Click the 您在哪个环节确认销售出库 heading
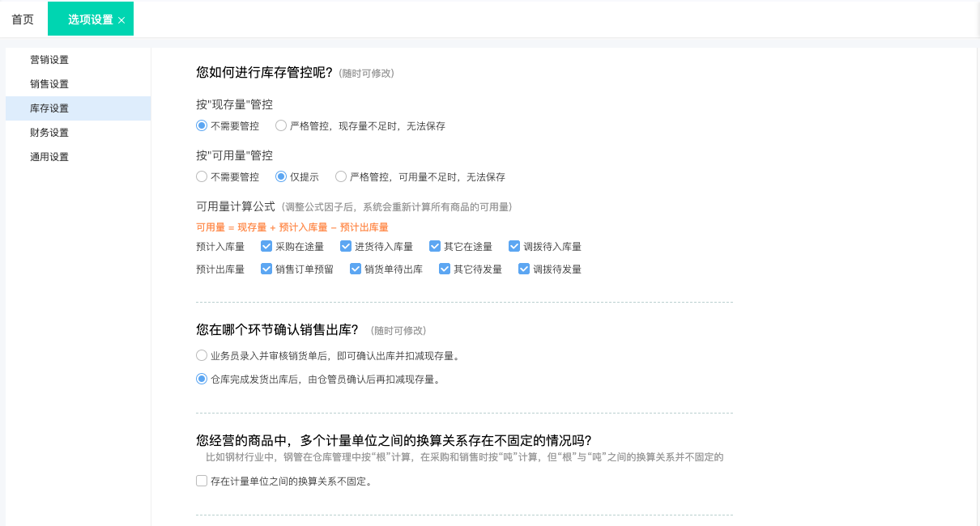The image size is (980, 526). [277, 329]
